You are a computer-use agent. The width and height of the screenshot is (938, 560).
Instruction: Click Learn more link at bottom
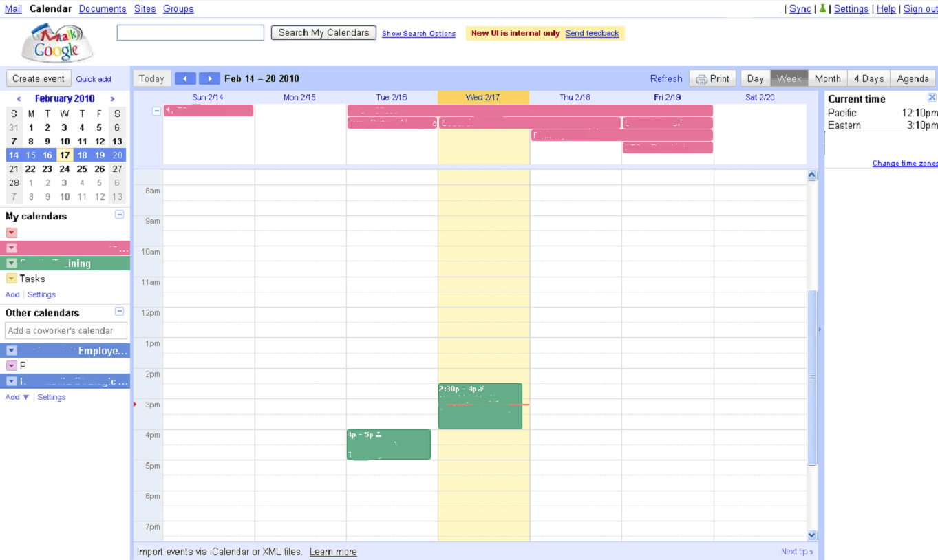333,552
